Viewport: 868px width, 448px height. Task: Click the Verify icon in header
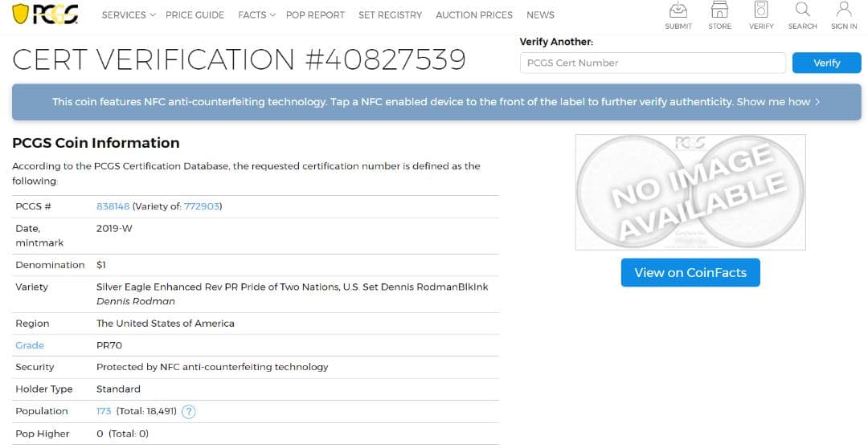coord(760,11)
